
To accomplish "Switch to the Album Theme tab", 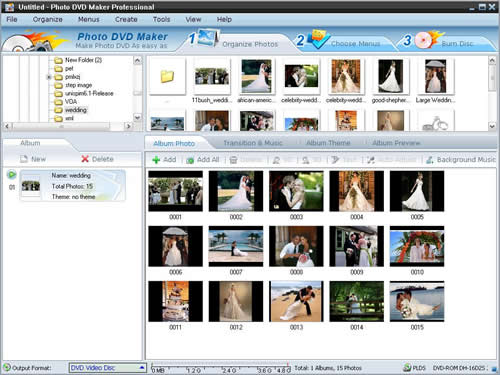I will point(328,143).
